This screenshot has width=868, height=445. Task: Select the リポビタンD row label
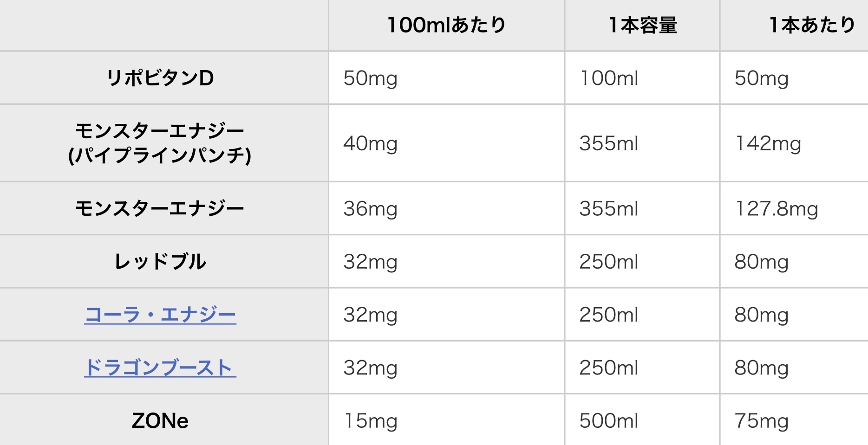[160, 78]
